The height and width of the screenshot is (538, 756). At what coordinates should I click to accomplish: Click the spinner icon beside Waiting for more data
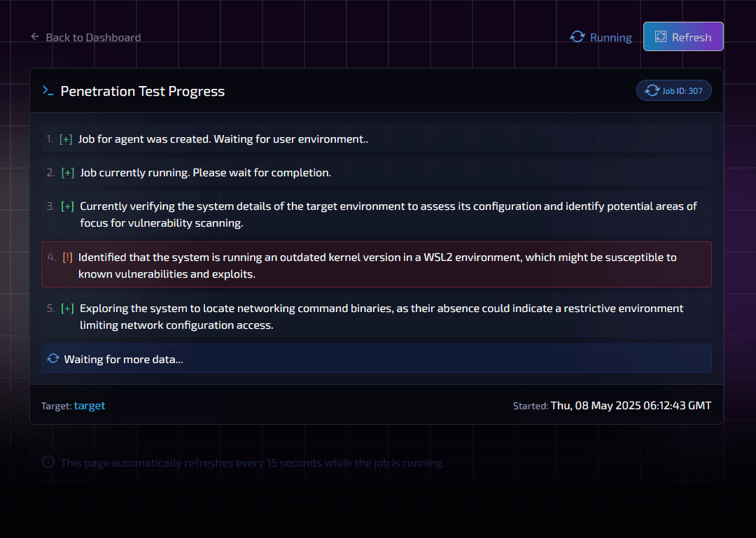(53, 359)
